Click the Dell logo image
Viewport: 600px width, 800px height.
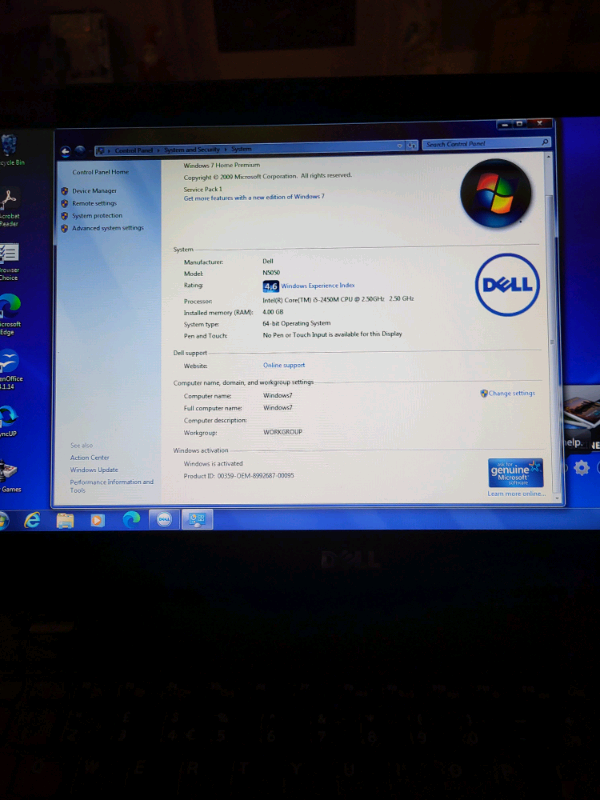tap(507, 285)
